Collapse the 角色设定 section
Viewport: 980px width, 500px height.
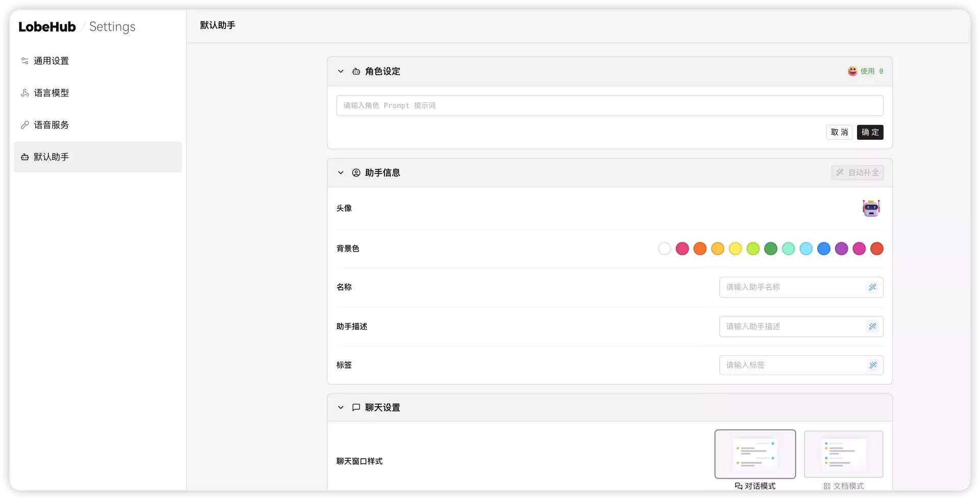pos(340,71)
